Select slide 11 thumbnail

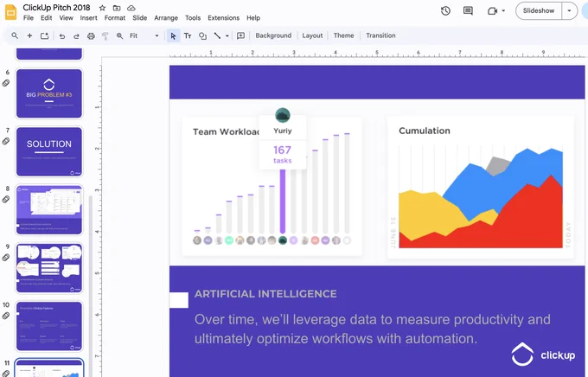pyautogui.click(x=49, y=368)
